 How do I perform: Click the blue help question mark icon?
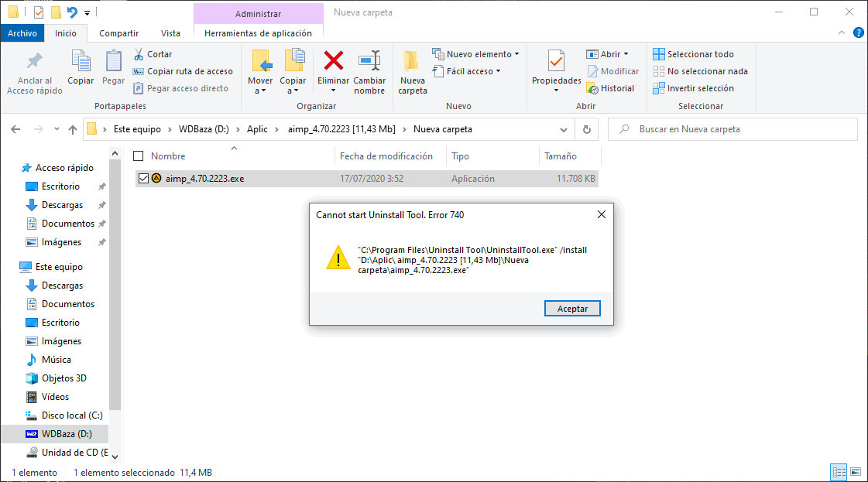pos(859,33)
